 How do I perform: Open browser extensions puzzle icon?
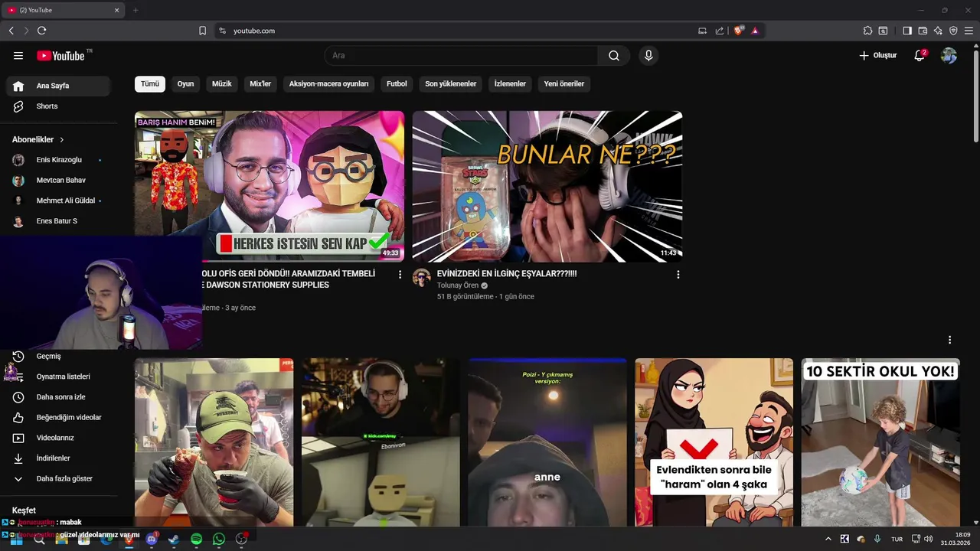pos(867,31)
